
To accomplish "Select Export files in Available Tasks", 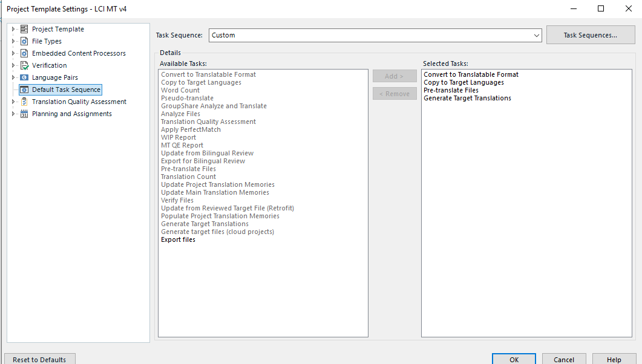I will pyautogui.click(x=177, y=239).
